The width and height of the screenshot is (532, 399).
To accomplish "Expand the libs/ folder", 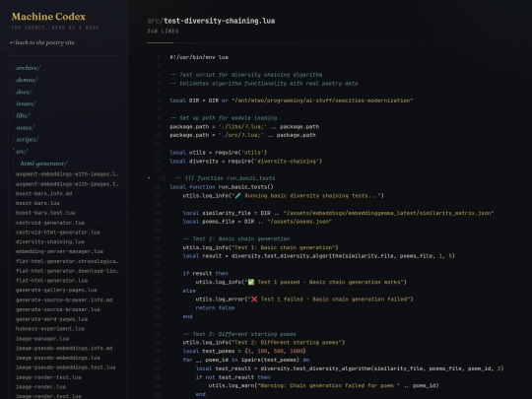I will (23, 115).
